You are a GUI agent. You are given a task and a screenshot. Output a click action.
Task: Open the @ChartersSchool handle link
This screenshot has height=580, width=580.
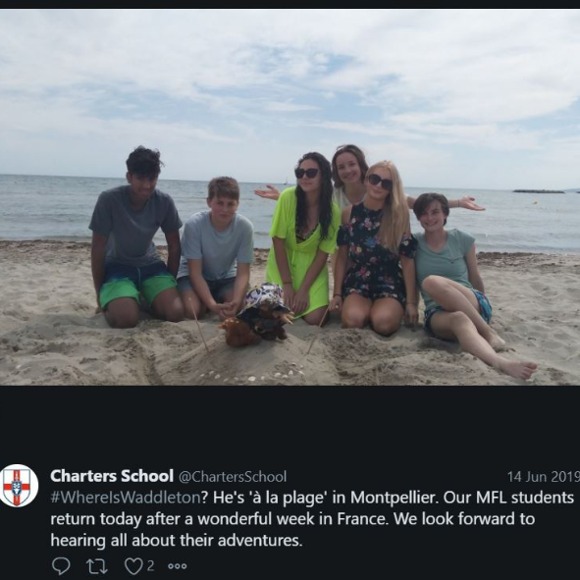(x=233, y=476)
